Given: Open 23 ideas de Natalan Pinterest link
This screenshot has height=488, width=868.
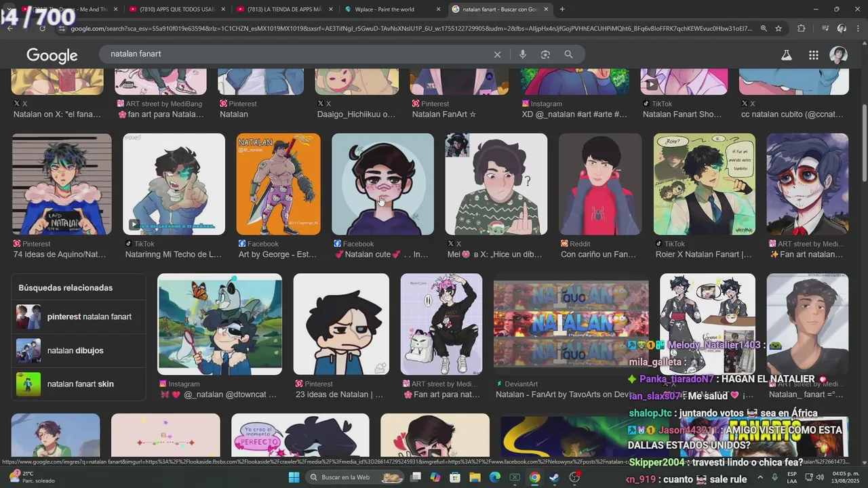Looking at the screenshot, I should [340, 394].
